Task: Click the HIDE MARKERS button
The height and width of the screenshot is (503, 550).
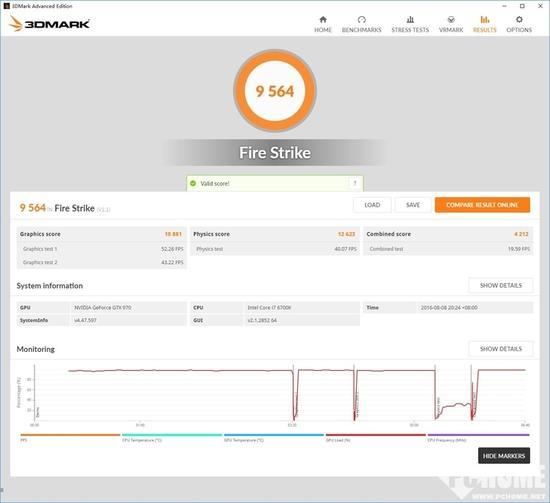Action: (504, 456)
